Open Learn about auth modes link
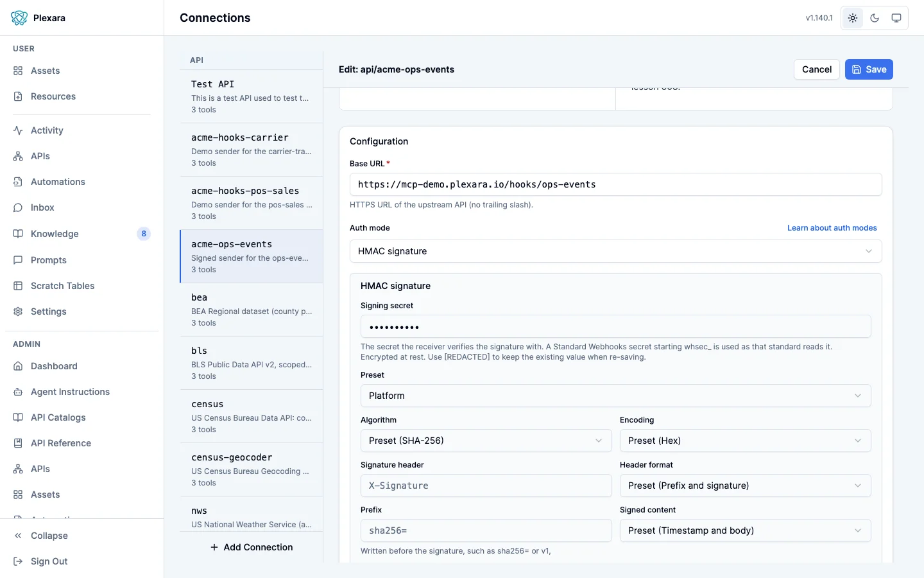 [832, 228]
